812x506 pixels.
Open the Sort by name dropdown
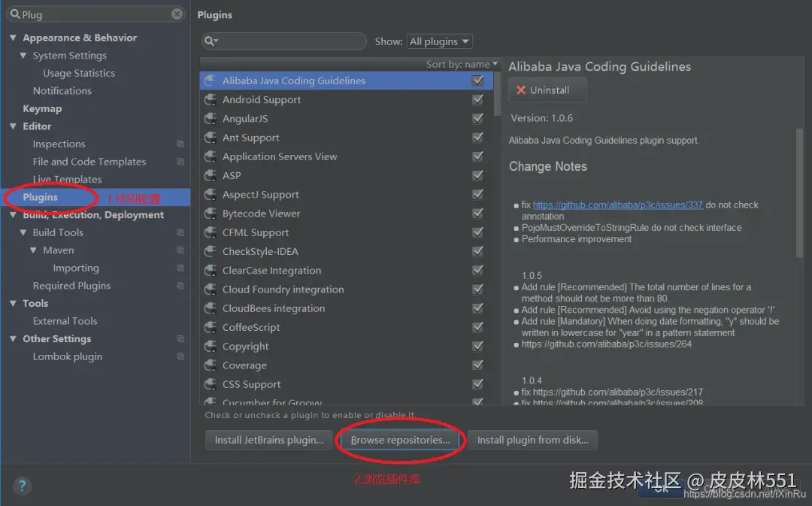point(462,64)
